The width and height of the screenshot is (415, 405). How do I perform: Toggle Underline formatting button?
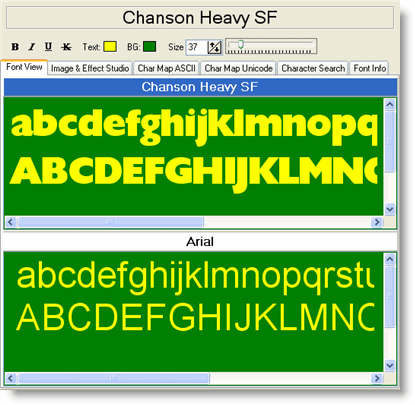48,47
